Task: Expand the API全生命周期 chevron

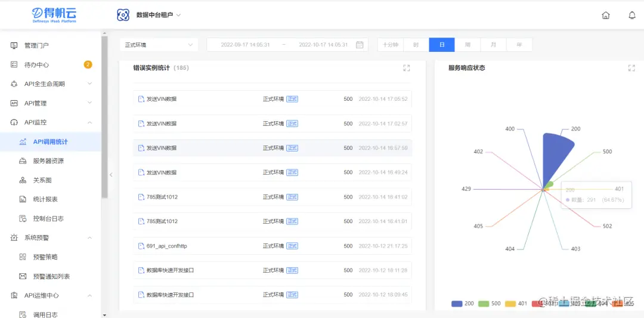Action: (90, 84)
